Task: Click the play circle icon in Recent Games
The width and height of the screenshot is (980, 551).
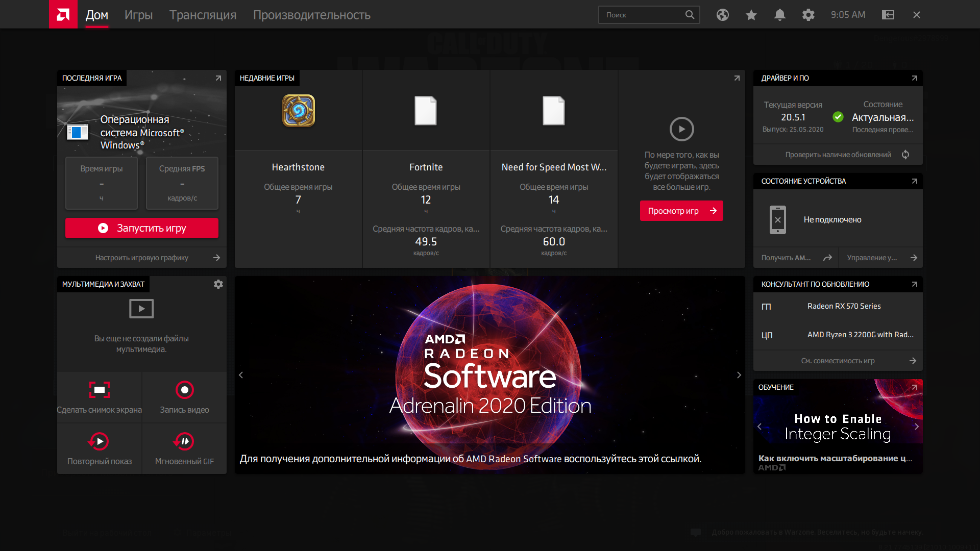Action: (681, 129)
